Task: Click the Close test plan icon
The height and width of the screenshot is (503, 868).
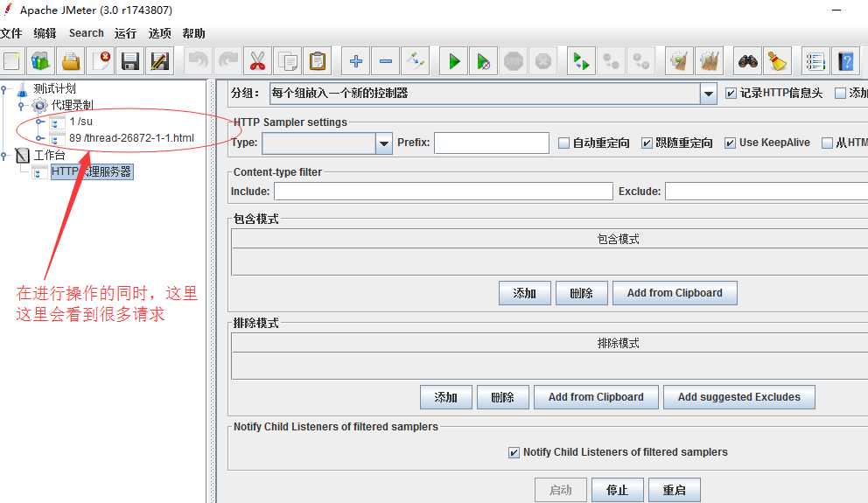Action: [101, 61]
